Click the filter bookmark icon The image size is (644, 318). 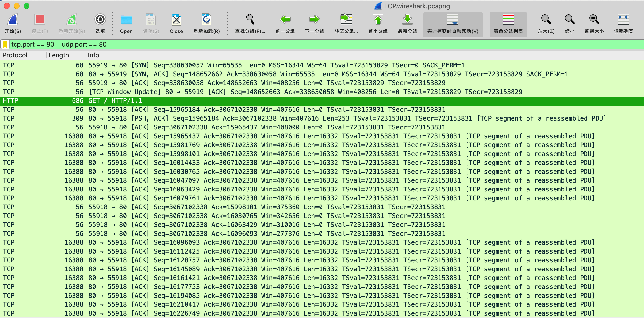point(5,44)
